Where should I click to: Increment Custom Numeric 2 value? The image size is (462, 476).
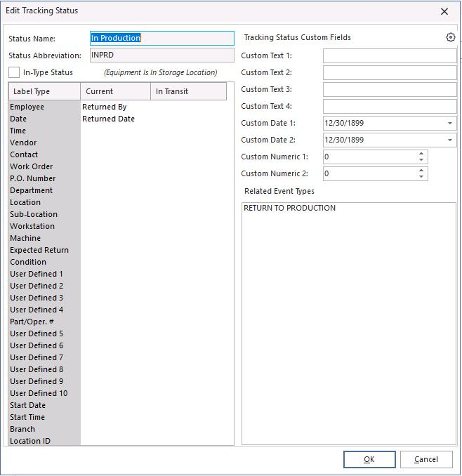pos(421,171)
